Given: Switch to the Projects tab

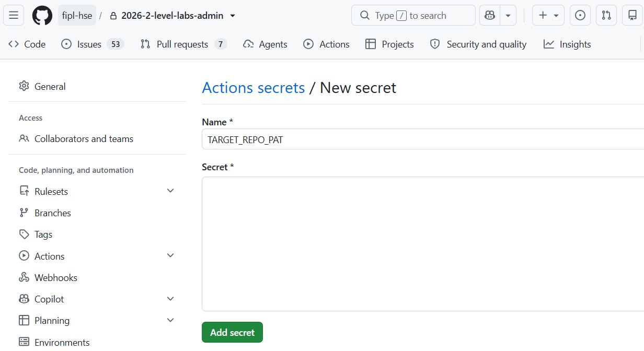Looking at the screenshot, I should coord(389,44).
